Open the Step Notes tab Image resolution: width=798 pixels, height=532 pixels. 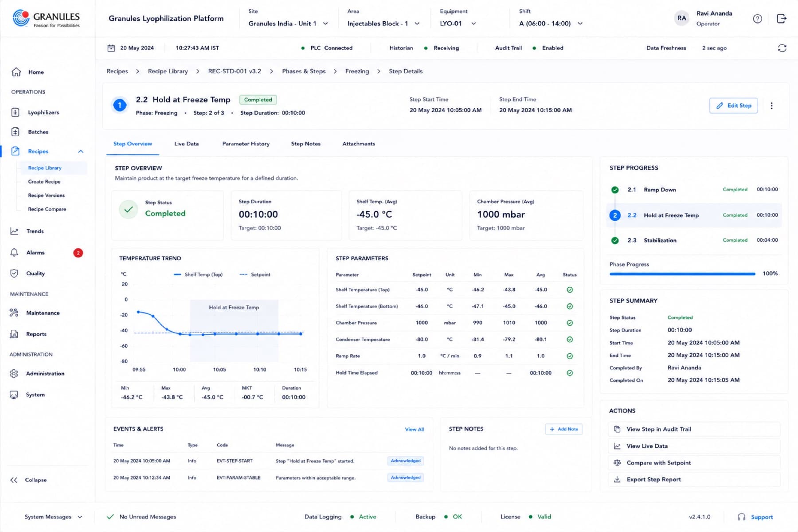(x=305, y=144)
